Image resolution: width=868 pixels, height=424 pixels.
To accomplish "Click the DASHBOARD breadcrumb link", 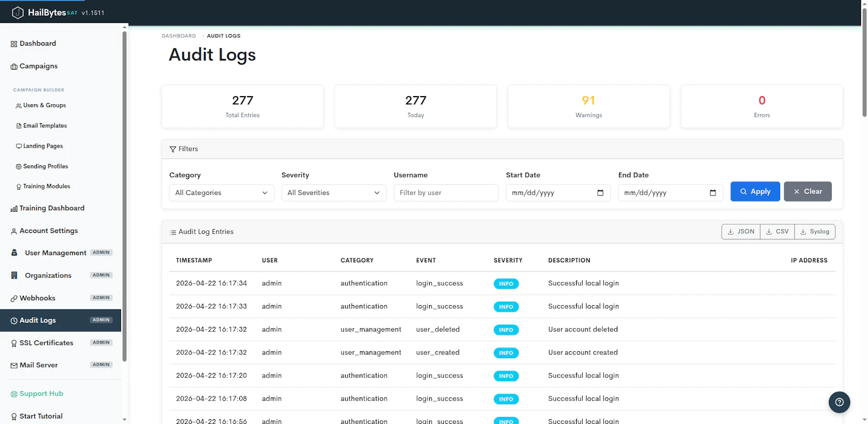I will 178,36.
